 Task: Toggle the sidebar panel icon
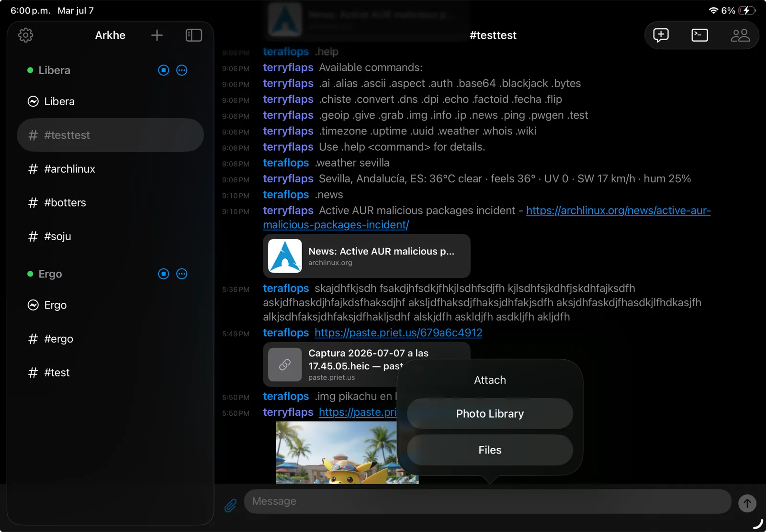(x=193, y=35)
